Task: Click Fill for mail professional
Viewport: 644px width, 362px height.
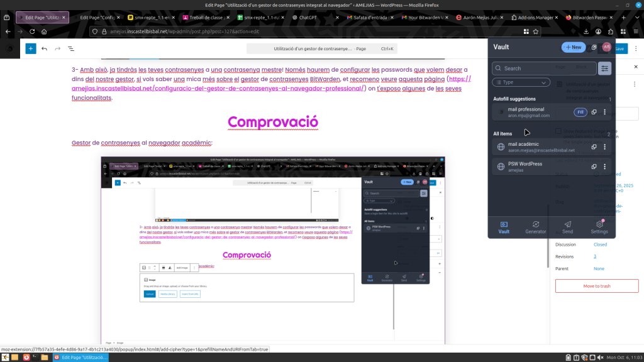Action: click(x=580, y=112)
